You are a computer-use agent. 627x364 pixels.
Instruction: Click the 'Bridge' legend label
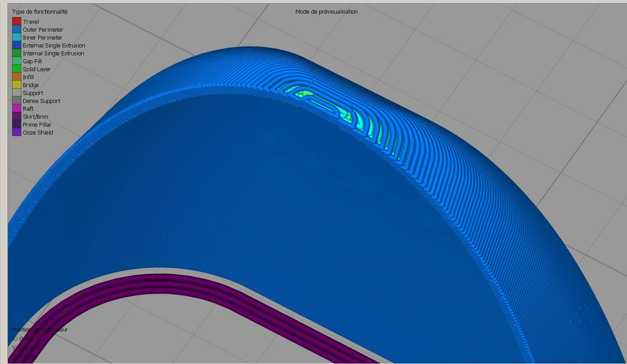pos(31,85)
